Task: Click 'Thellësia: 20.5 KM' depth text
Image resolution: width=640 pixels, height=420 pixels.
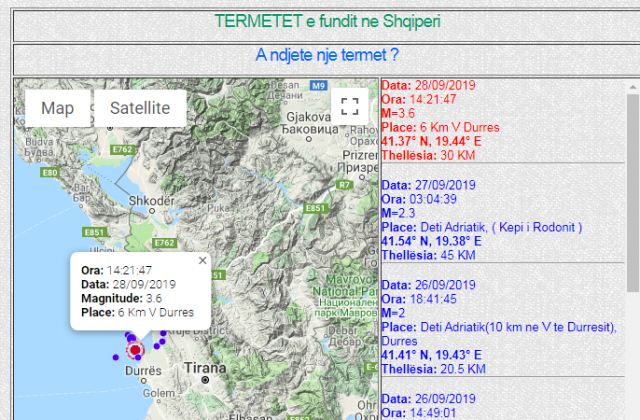Action: point(433,369)
